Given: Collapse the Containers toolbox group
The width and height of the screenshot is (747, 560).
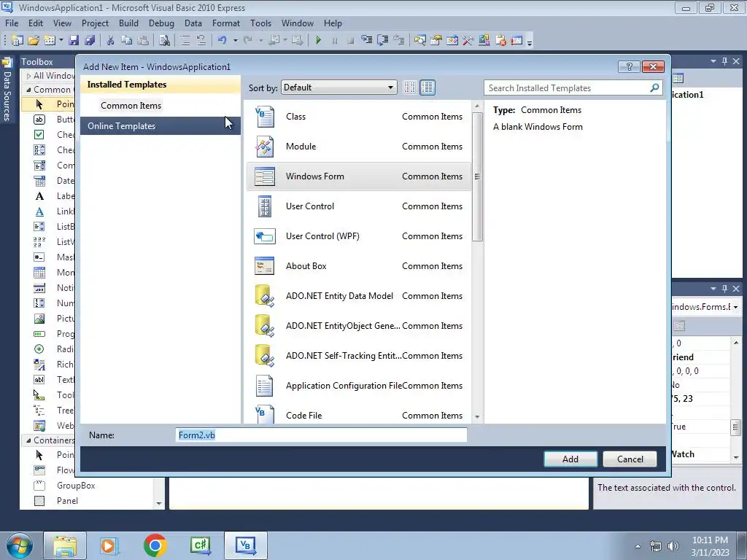Looking at the screenshot, I should pos(28,440).
